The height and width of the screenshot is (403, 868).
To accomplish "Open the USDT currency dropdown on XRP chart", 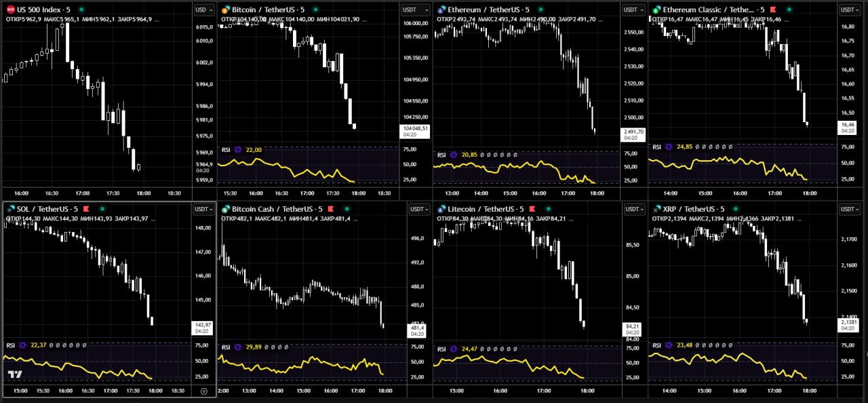I will (851, 209).
